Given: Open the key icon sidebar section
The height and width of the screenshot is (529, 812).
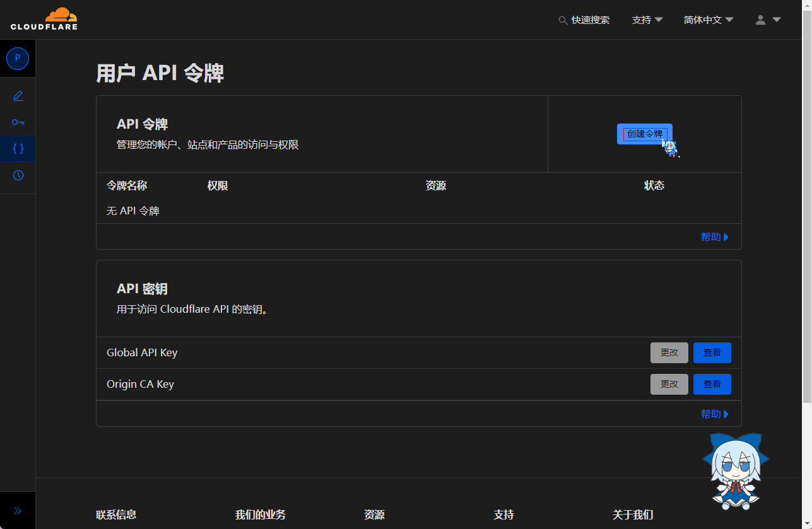Looking at the screenshot, I should tap(18, 122).
